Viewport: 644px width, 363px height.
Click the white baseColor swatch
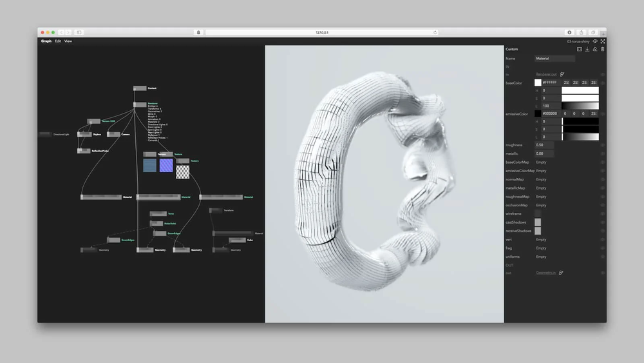(538, 83)
